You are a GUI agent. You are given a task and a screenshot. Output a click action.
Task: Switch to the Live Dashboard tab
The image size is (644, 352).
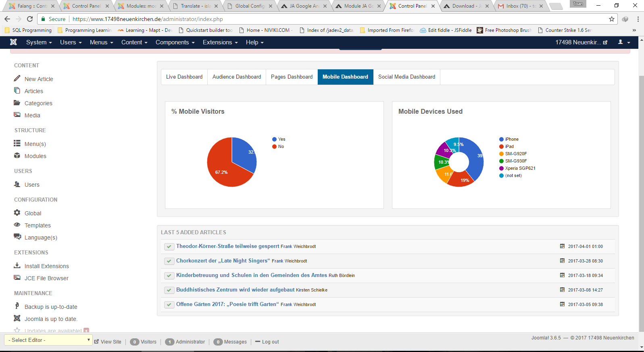pyautogui.click(x=184, y=77)
